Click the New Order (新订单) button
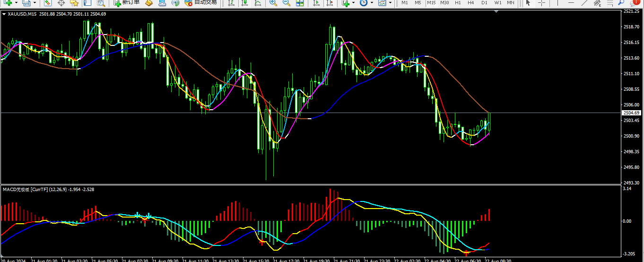Image resolution: width=644 pixels, height=262 pixels. pyautogui.click(x=127, y=2)
